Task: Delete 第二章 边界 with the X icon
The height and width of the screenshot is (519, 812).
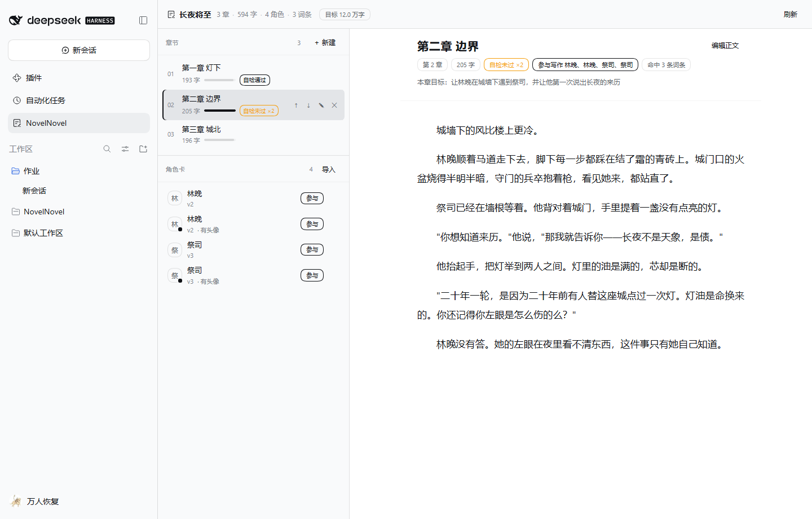Action: pos(334,105)
